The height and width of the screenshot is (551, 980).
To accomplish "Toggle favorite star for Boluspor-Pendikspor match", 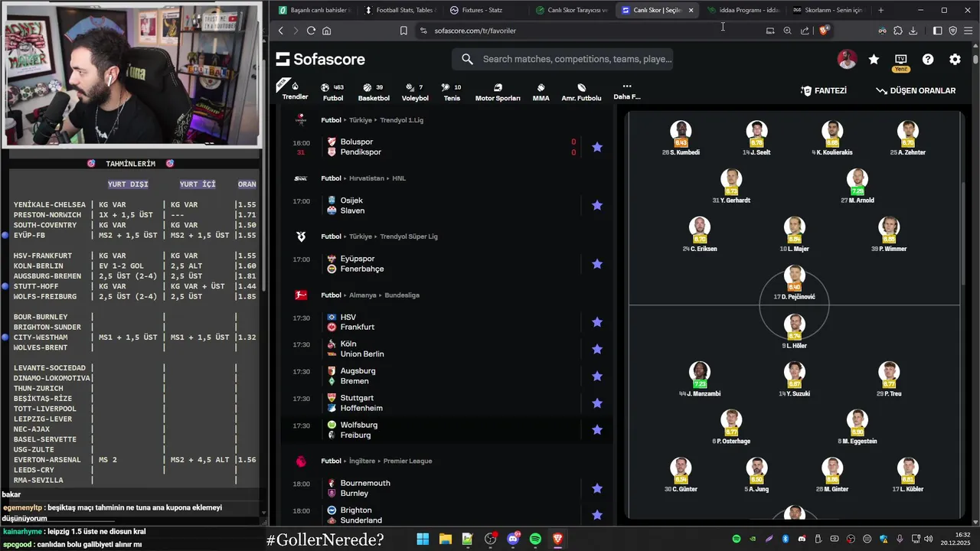I will 597,147.
